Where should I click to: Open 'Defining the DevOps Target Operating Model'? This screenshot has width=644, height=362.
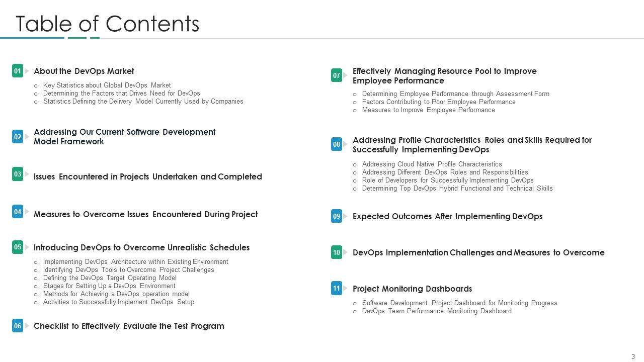(x=110, y=278)
